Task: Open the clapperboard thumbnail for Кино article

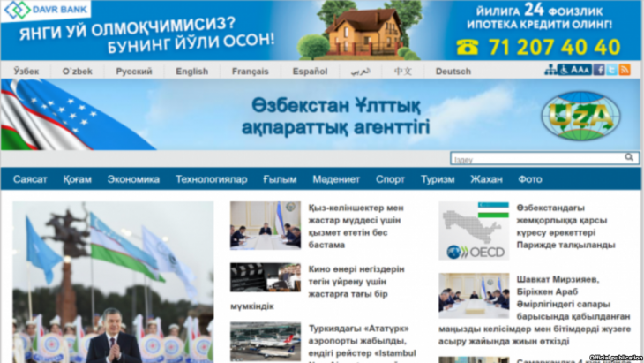Action: tap(266, 277)
